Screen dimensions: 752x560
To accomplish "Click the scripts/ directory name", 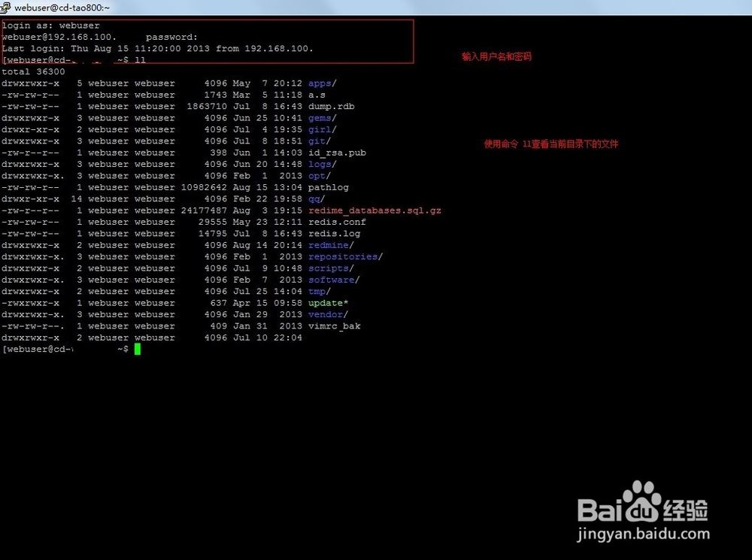I will coord(331,268).
